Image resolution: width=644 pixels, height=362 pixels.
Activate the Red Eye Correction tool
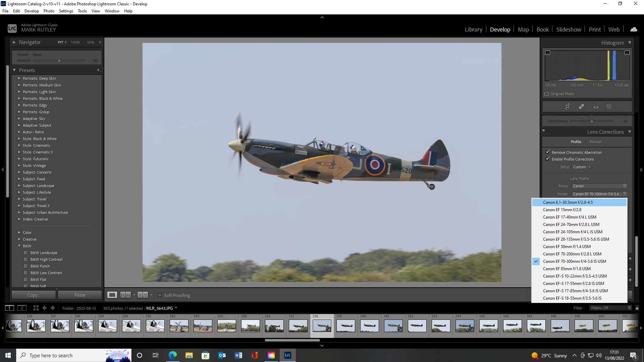click(x=596, y=107)
